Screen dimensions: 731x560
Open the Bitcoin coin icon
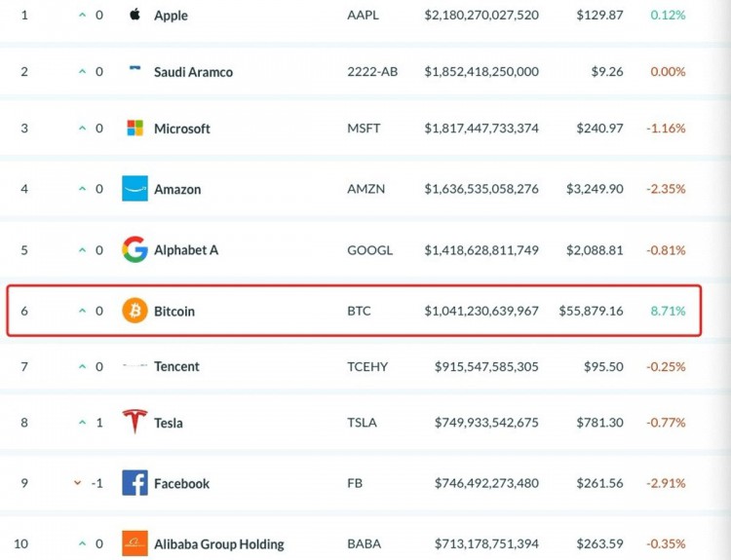[x=135, y=311]
